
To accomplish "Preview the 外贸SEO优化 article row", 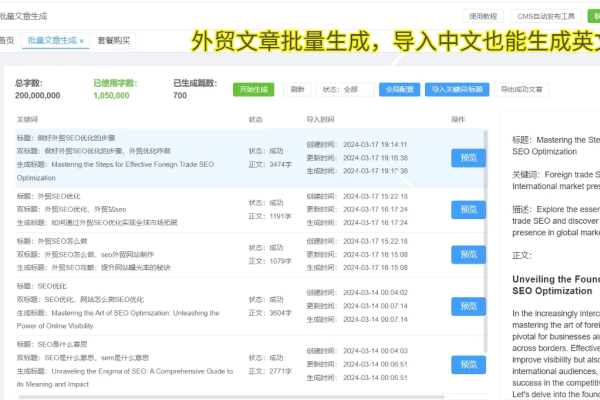I will tap(468, 209).
